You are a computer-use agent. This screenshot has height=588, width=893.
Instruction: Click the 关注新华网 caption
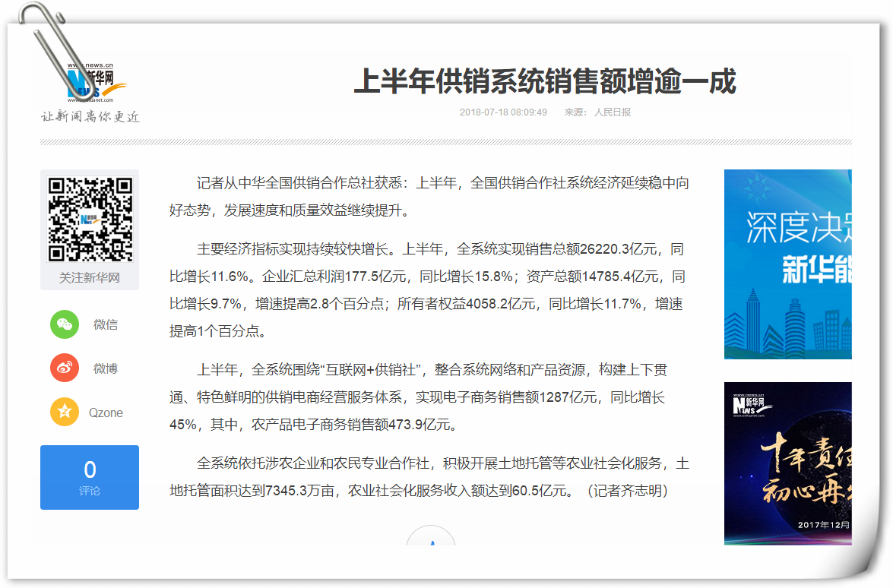(x=90, y=277)
